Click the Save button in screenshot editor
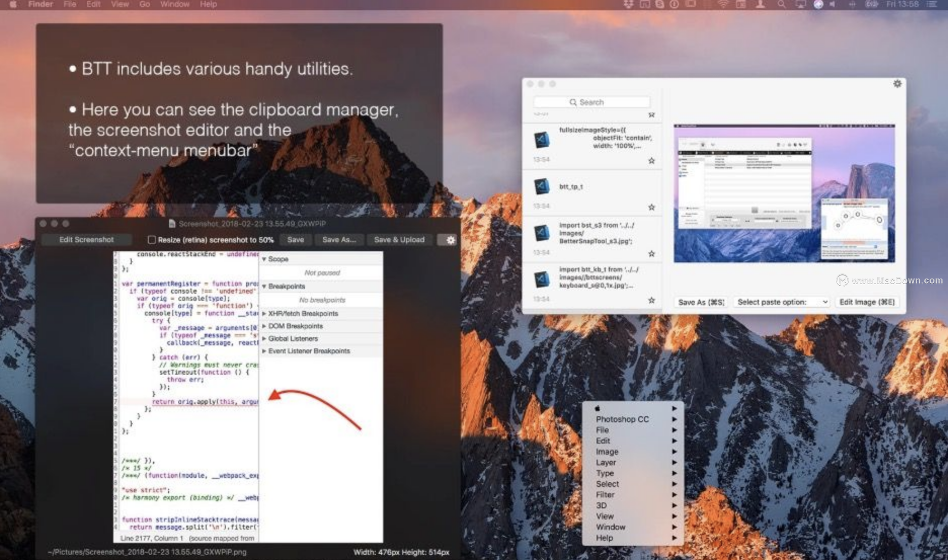 tap(295, 239)
